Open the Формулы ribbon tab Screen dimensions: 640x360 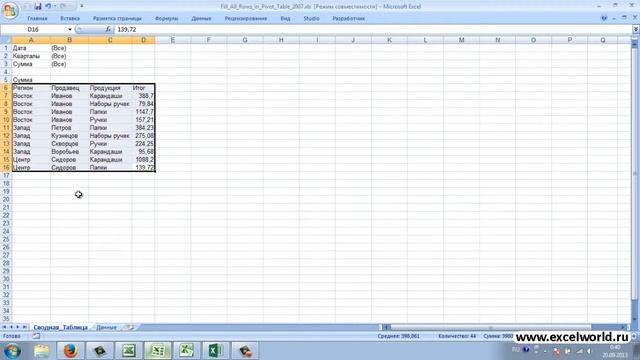(167, 18)
